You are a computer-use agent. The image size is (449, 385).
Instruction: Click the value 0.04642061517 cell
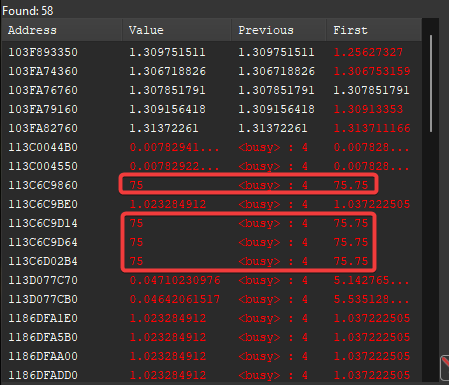pos(175,299)
